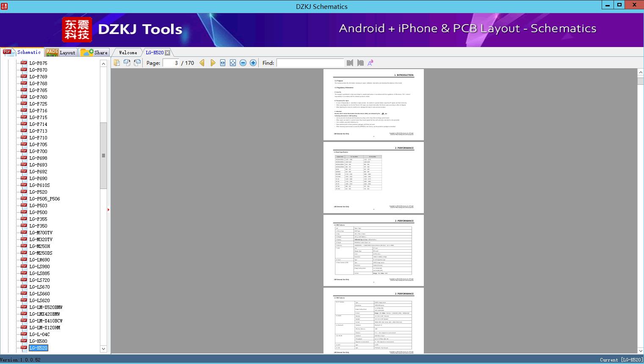Select the LG-P700 tree item
644x364 pixels.
click(38, 151)
